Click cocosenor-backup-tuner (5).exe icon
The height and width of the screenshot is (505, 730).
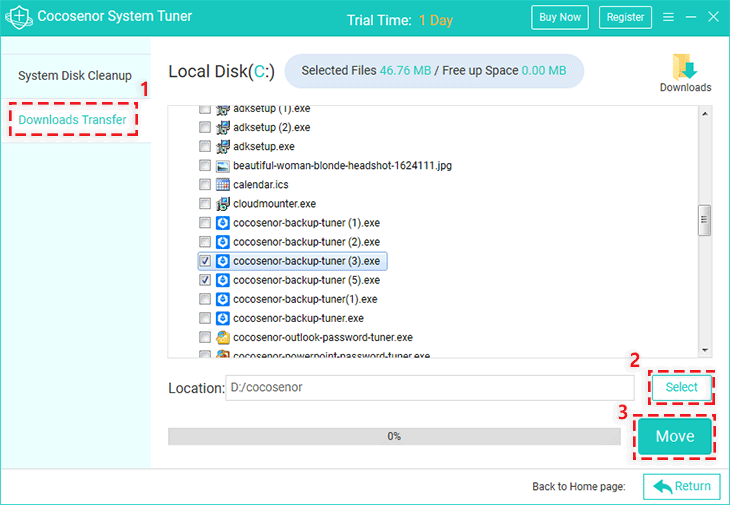[223, 280]
